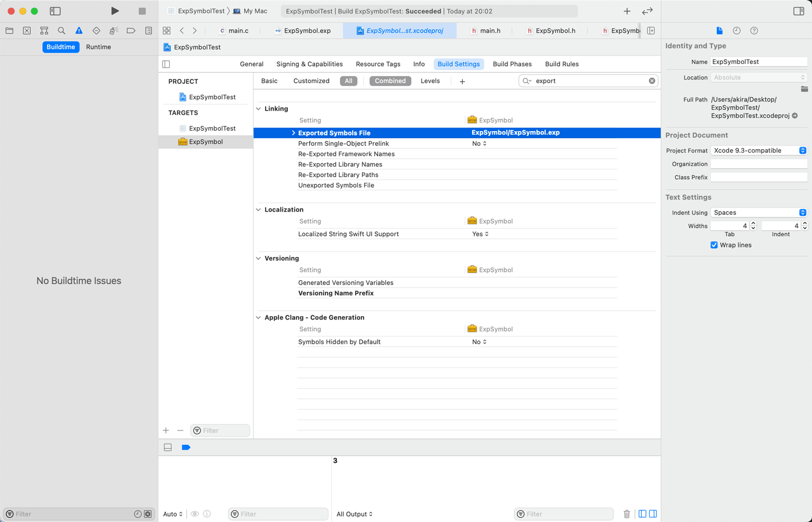Image resolution: width=812 pixels, height=522 pixels.
Task: Change Symbols Hidden by Default value
Action: pyautogui.click(x=479, y=342)
